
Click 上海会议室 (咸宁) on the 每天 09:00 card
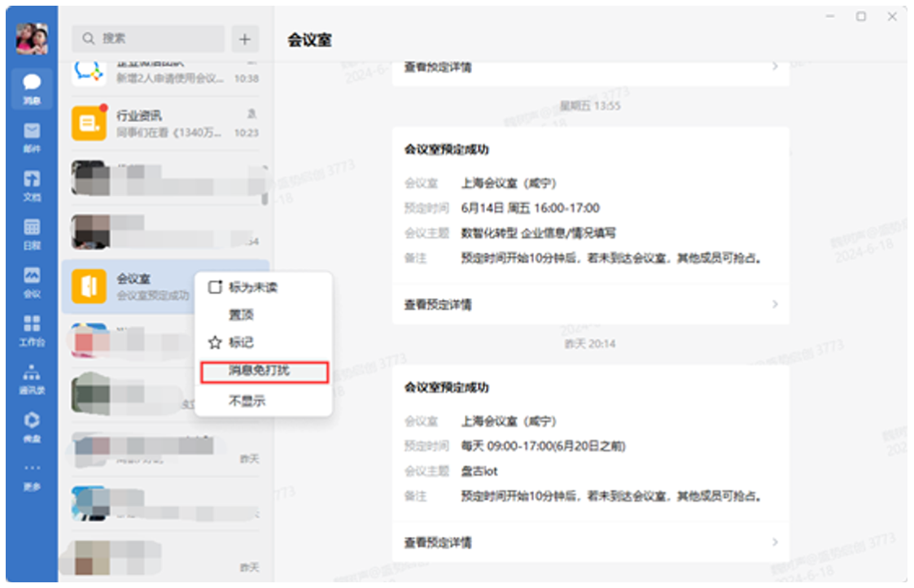pyautogui.click(x=509, y=421)
